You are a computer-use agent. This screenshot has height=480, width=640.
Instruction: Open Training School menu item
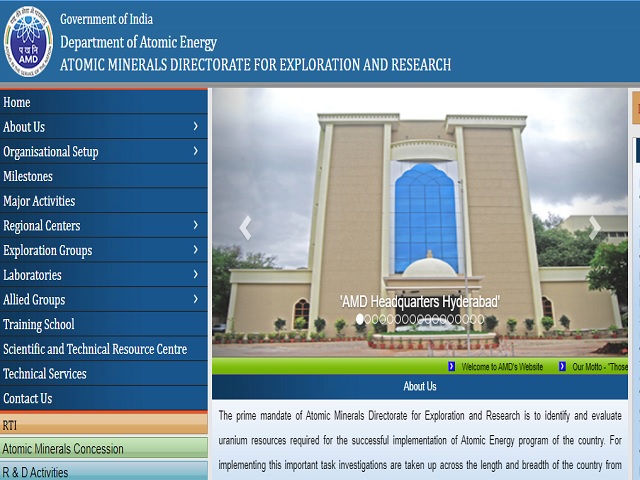click(104, 324)
